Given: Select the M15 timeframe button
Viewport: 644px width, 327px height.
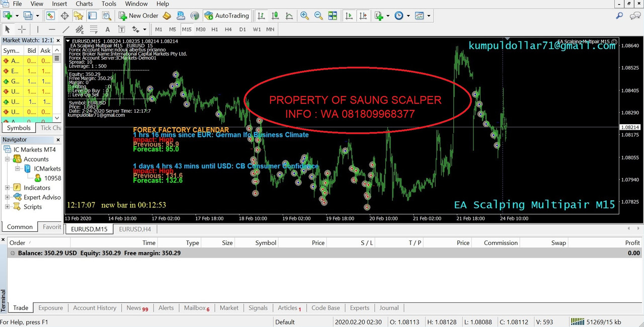Looking at the screenshot, I should pos(187,29).
